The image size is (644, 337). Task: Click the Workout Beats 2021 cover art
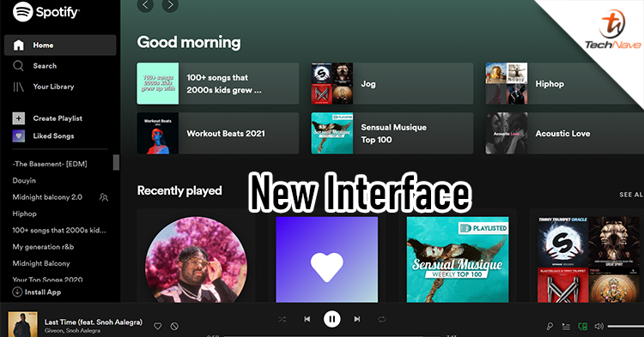[158, 133]
